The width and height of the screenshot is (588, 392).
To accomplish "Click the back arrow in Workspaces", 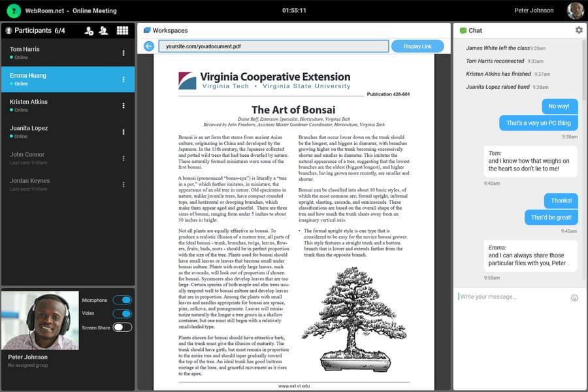I will tap(149, 46).
